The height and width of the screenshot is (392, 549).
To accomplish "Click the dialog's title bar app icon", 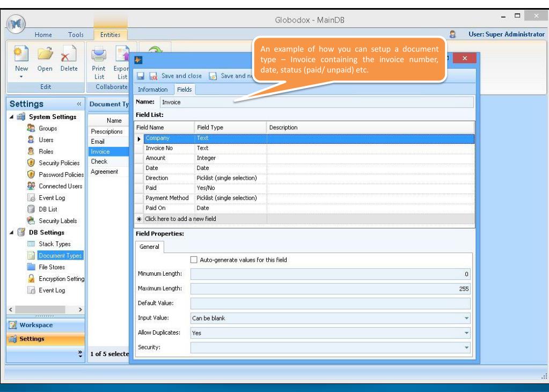I will click(138, 60).
